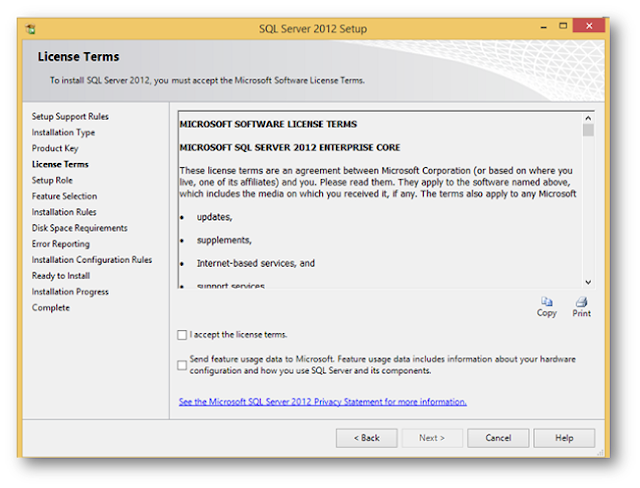
Task: Select the Setup Support Rules step
Action: click(x=70, y=116)
